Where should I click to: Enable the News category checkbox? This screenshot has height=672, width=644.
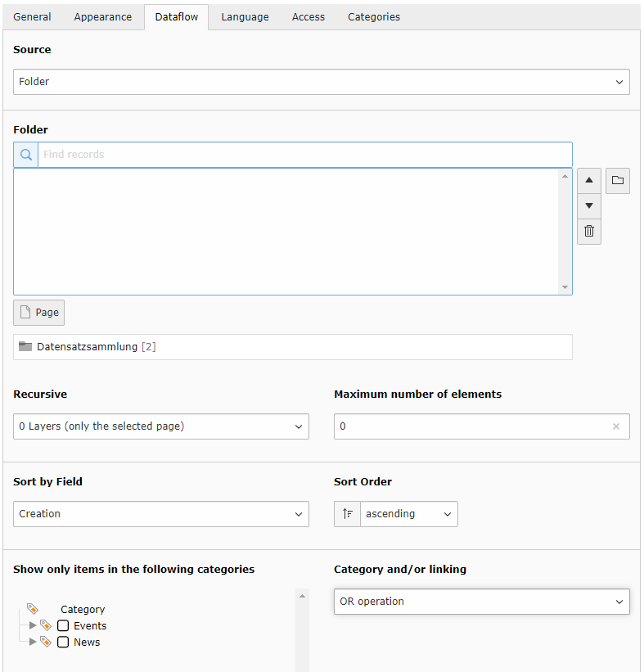click(63, 643)
